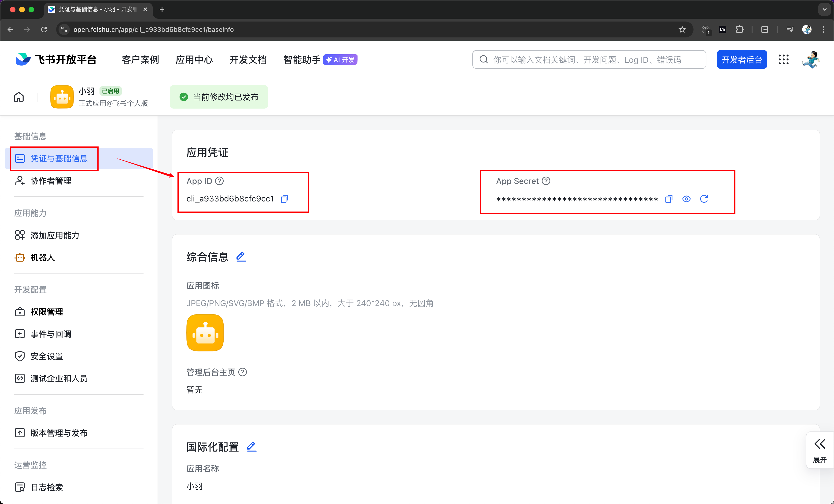Reveal the hidden App Secret
The width and height of the screenshot is (834, 504).
tap(686, 199)
